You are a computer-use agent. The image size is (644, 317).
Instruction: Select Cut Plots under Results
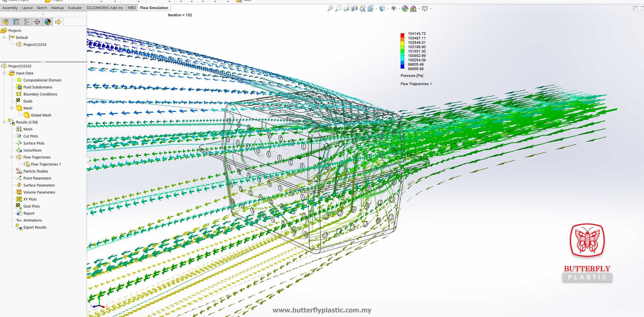click(31, 136)
